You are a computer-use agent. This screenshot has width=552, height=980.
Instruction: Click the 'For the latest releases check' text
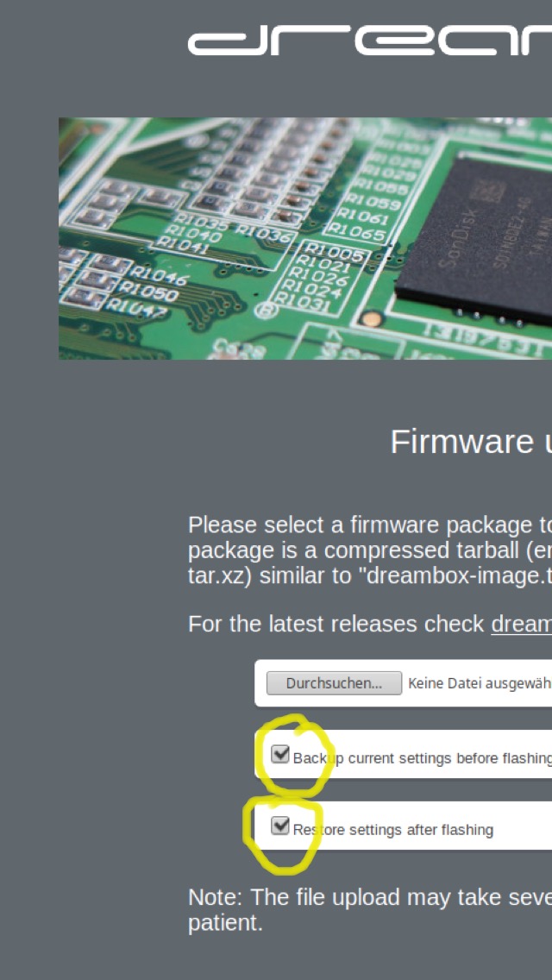(337, 624)
